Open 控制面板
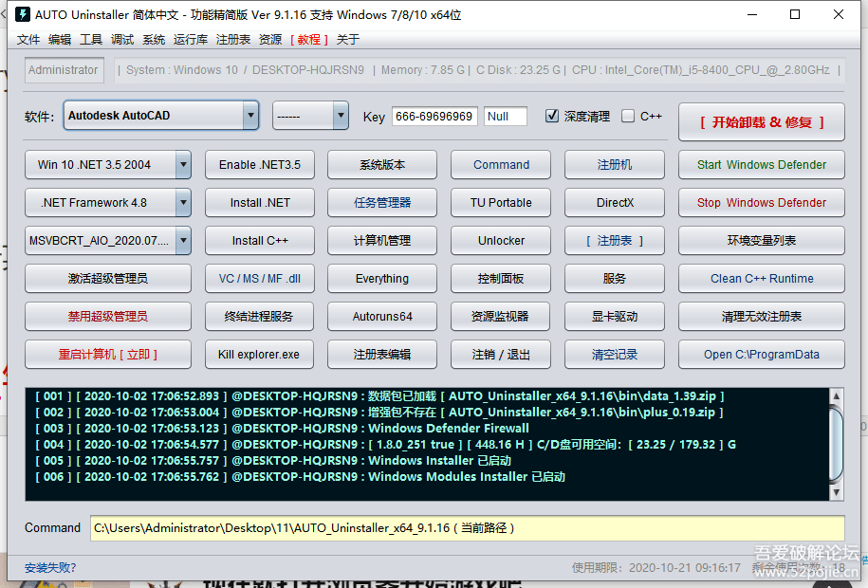Image resolution: width=868 pixels, height=588 pixels. pos(501,279)
